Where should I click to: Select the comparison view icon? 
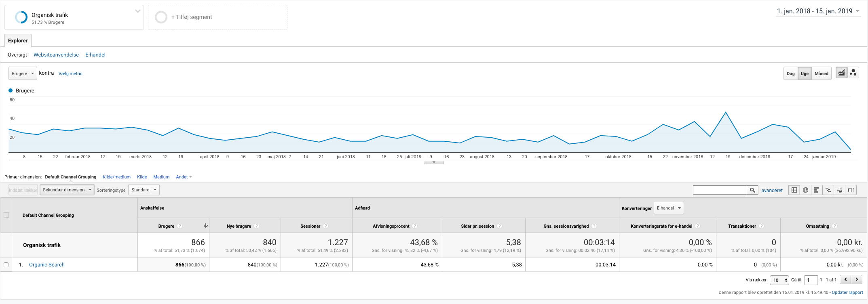pyautogui.click(x=828, y=190)
